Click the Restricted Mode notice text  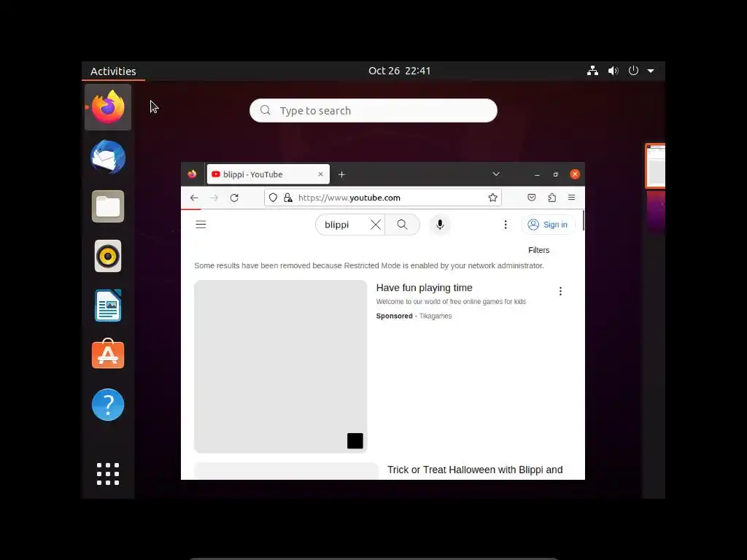click(369, 265)
